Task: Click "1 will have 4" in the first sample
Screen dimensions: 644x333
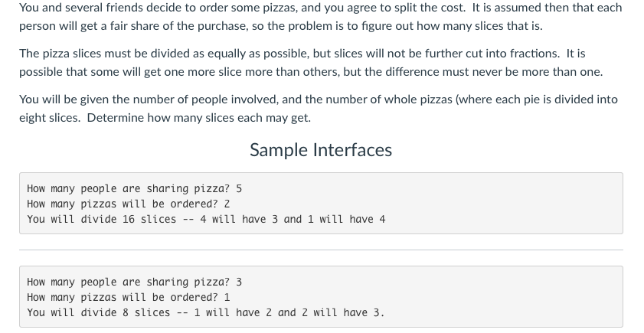Action: (347, 219)
